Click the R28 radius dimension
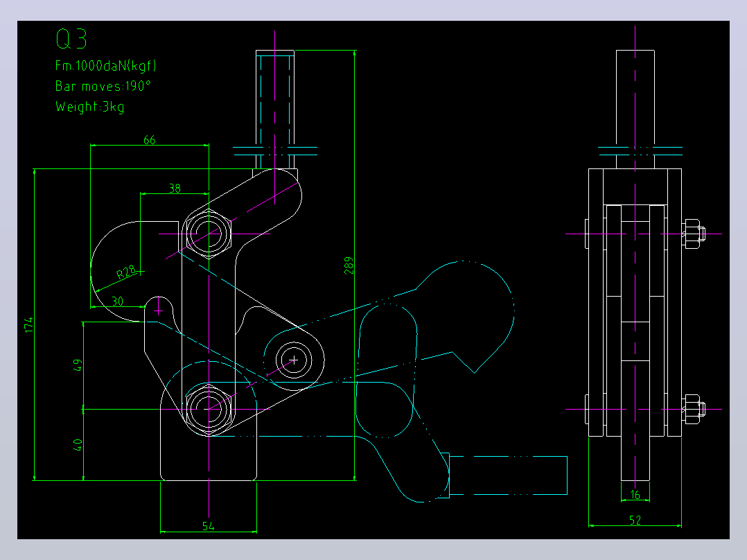The height and width of the screenshot is (560, 747). coord(126,272)
